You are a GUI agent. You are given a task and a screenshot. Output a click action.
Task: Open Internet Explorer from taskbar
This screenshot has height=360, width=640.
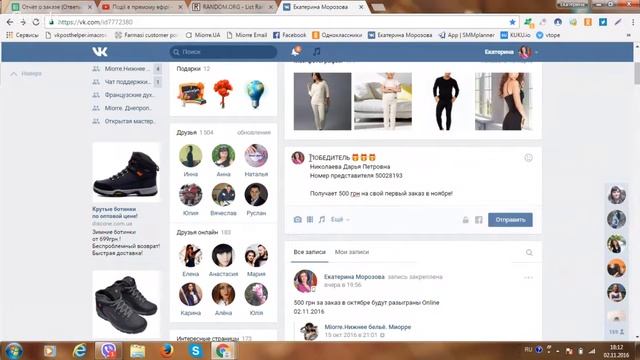[x=79, y=351]
